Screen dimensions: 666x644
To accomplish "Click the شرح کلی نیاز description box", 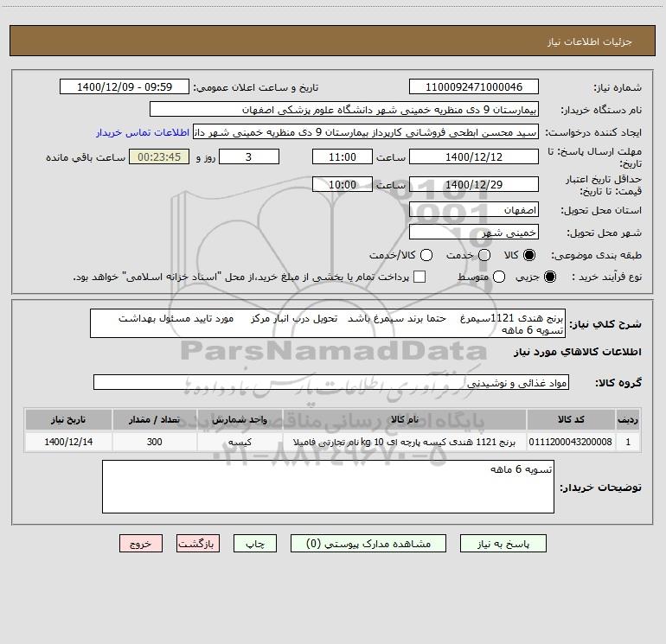I will 328,323.
